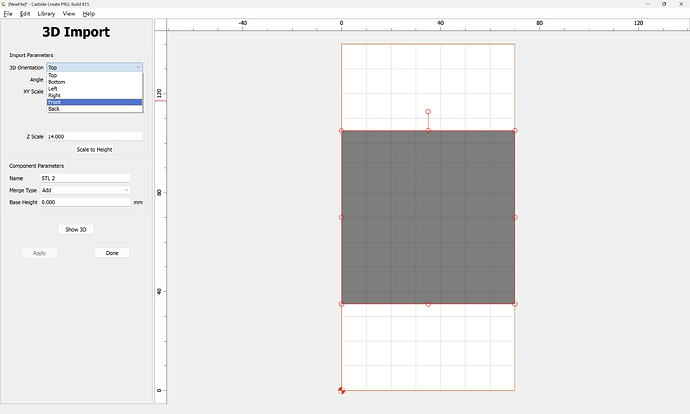Click the Done button
The image size is (690, 414).
click(112, 253)
